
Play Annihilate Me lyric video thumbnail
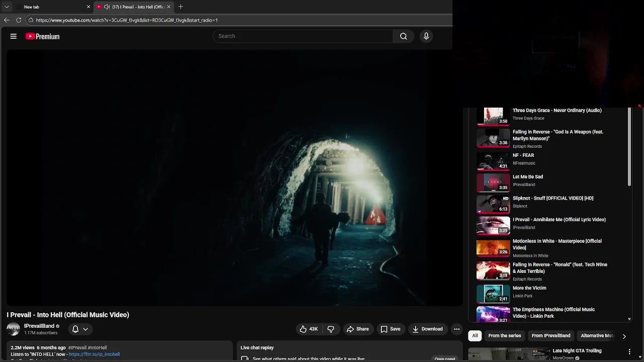493,225
